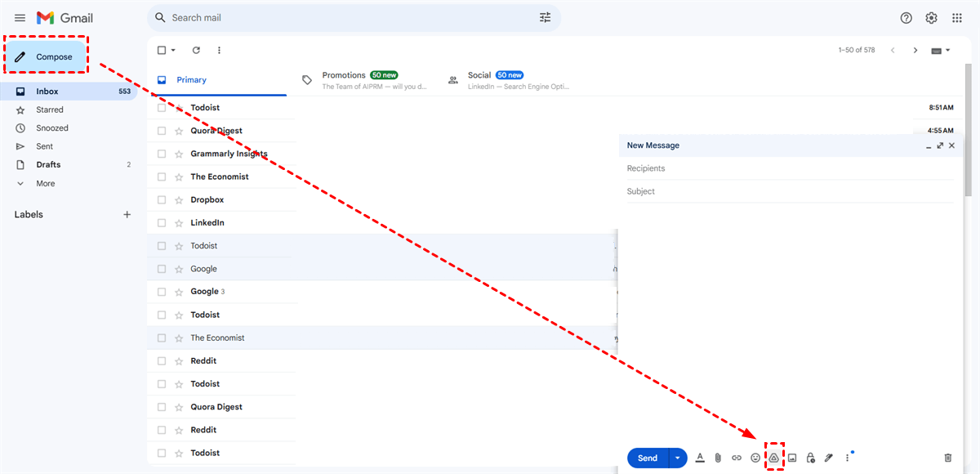980x474 pixels.
Task: Open the Inbox folder
Action: point(69,92)
